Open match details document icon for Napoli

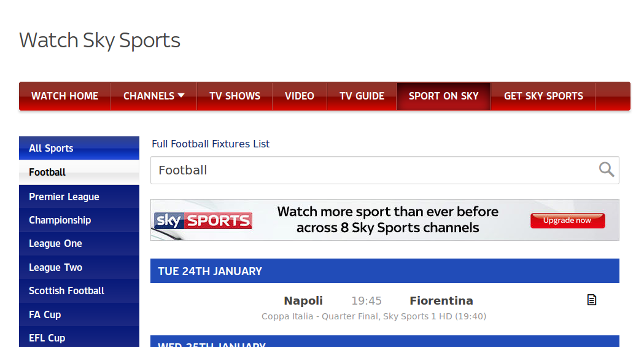591,300
